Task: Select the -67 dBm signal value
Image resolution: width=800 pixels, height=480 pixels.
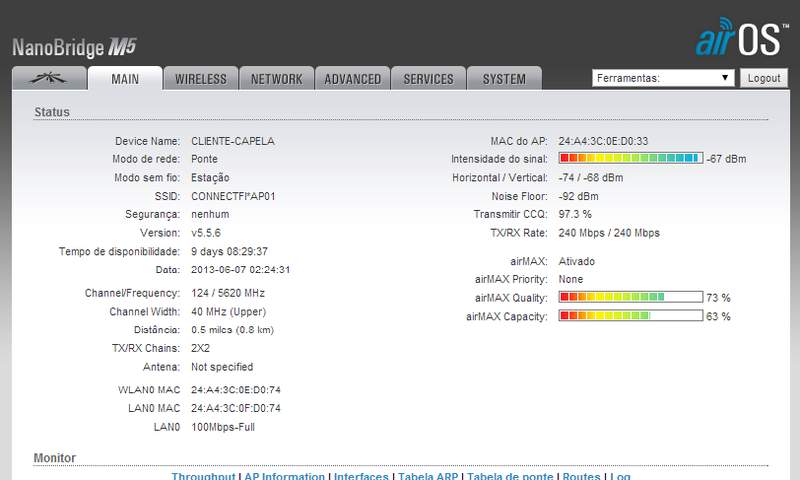Action: pyautogui.click(x=727, y=159)
